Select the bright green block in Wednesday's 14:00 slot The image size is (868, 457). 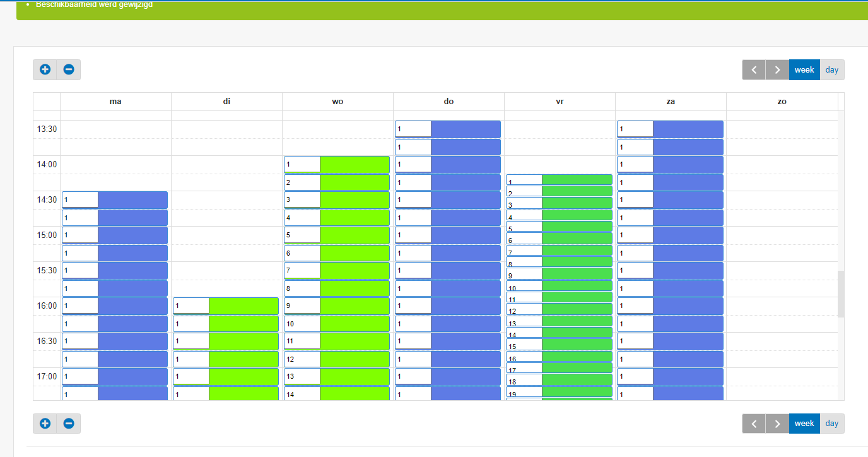coord(355,165)
